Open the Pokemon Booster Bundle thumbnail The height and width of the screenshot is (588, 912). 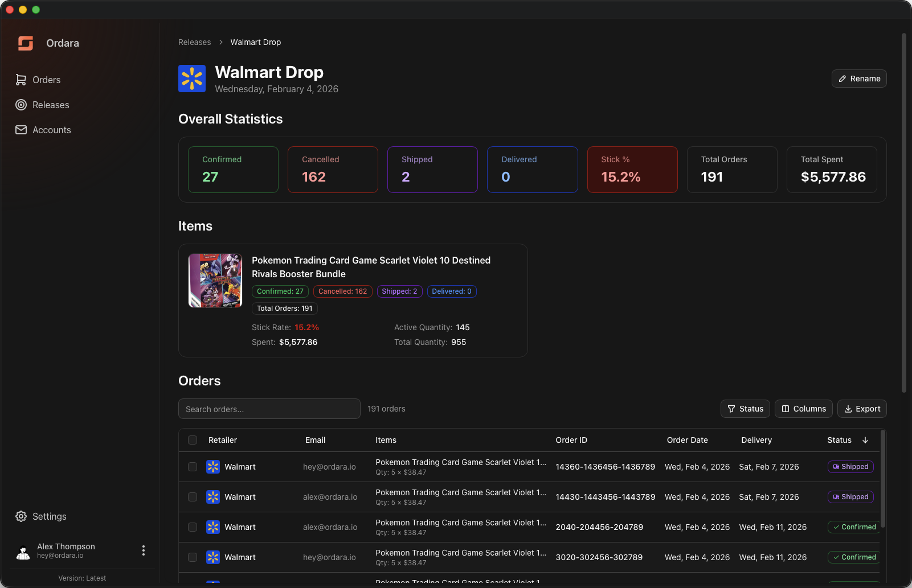click(x=215, y=281)
